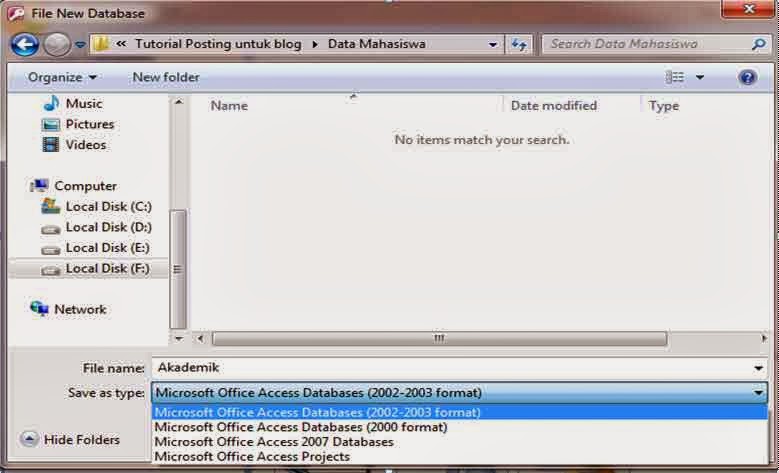Open Local Disk (F:) in navigation pane

pos(107,268)
